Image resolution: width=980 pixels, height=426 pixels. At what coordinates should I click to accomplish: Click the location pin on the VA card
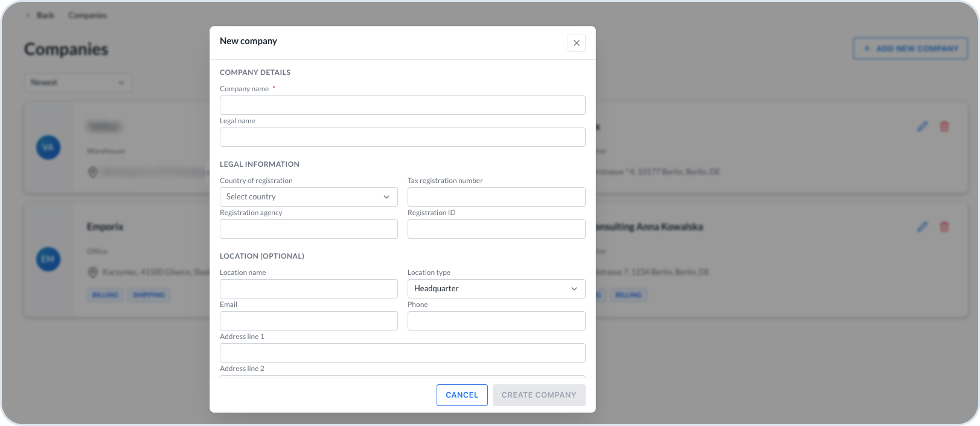click(x=93, y=172)
